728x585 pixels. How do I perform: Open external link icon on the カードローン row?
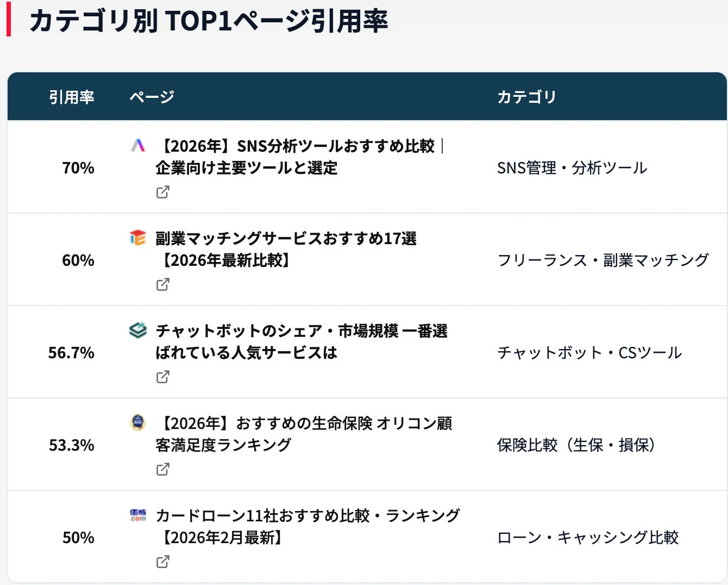(x=163, y=562)
